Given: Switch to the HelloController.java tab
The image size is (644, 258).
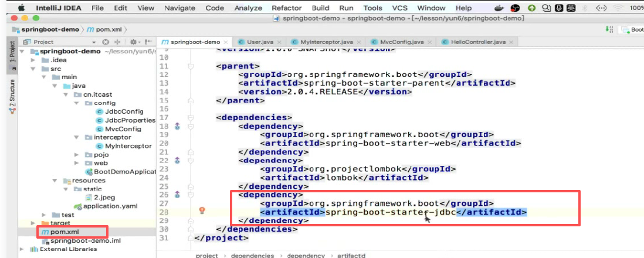Looking at the screenshot, I should [477, 42].
